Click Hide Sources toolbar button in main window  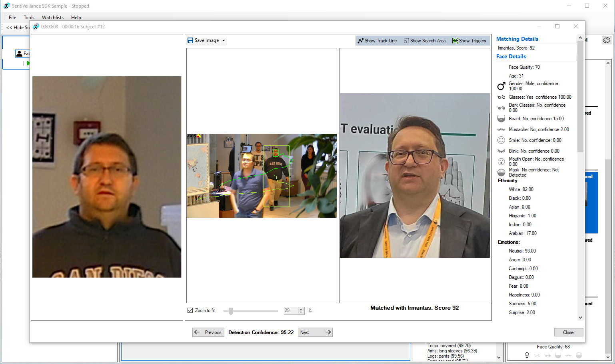(x=18, y=27)
